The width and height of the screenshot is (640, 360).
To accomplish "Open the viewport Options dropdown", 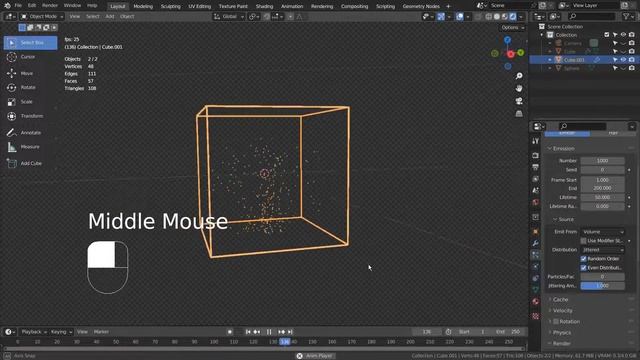I will click(x=513, y=27).
